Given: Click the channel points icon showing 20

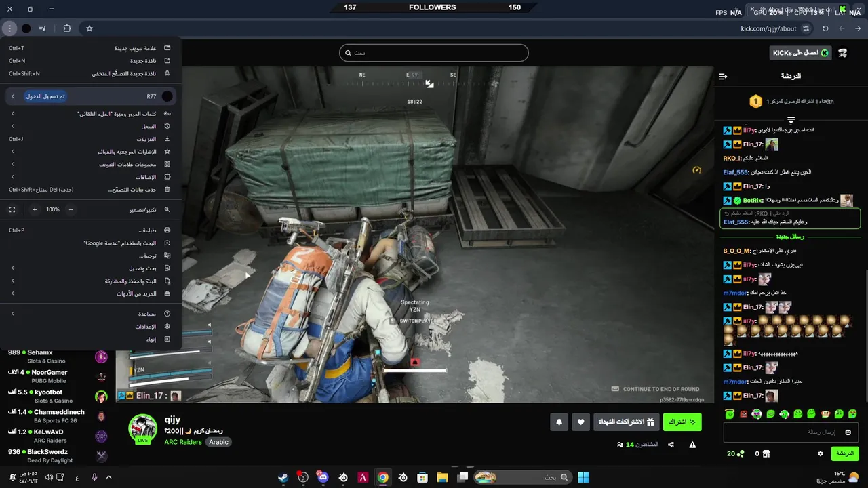Looking at the screenshot, I should click(x=736, y=453).
